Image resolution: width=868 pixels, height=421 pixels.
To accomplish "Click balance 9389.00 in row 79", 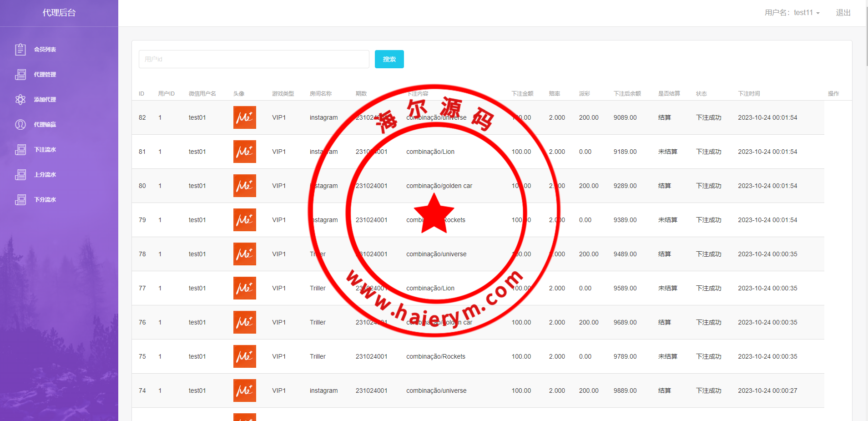I will pos(625,220).
